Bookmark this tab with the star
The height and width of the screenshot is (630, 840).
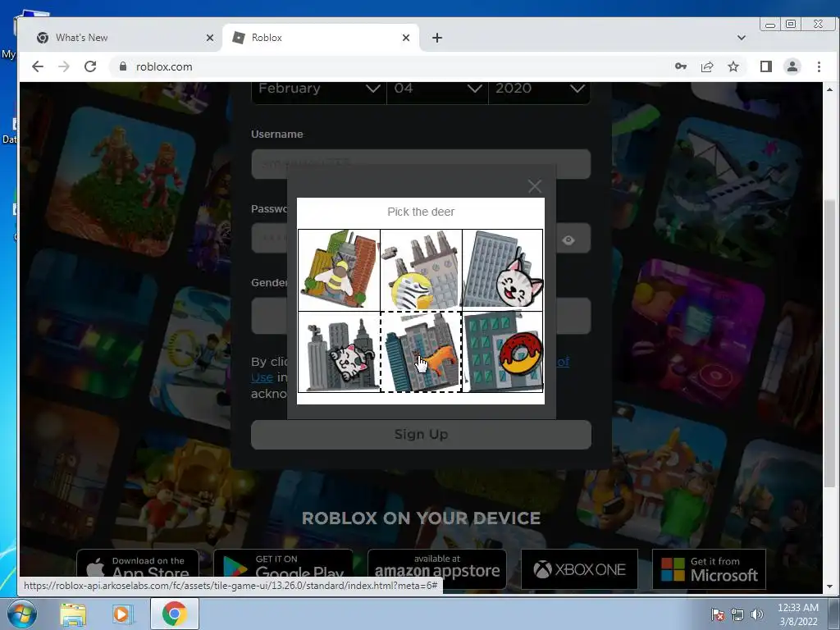pyautogui.click(x=733, y=66)
